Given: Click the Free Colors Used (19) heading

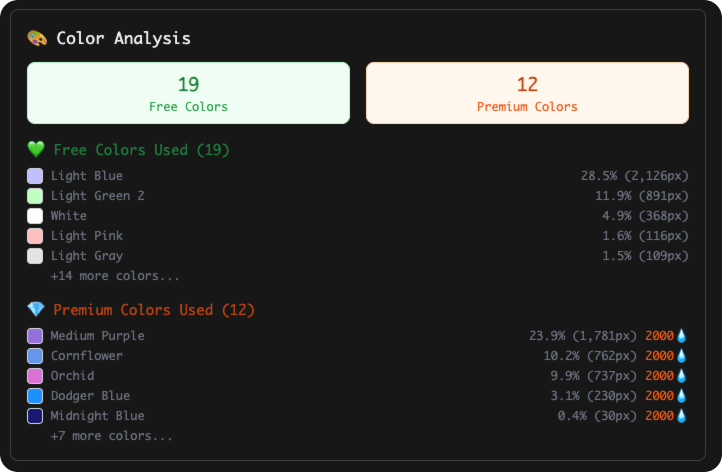Looking at the screenshot, I should tap(141, 150).
